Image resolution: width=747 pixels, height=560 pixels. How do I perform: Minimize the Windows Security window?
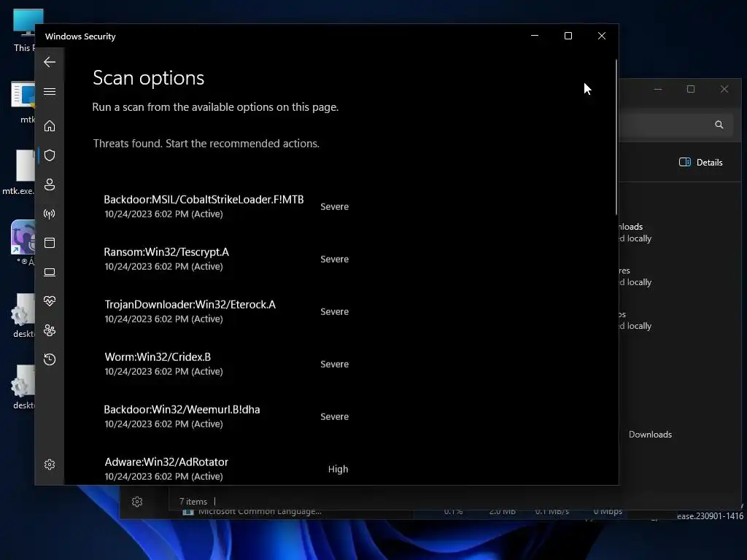pos(535,36)
